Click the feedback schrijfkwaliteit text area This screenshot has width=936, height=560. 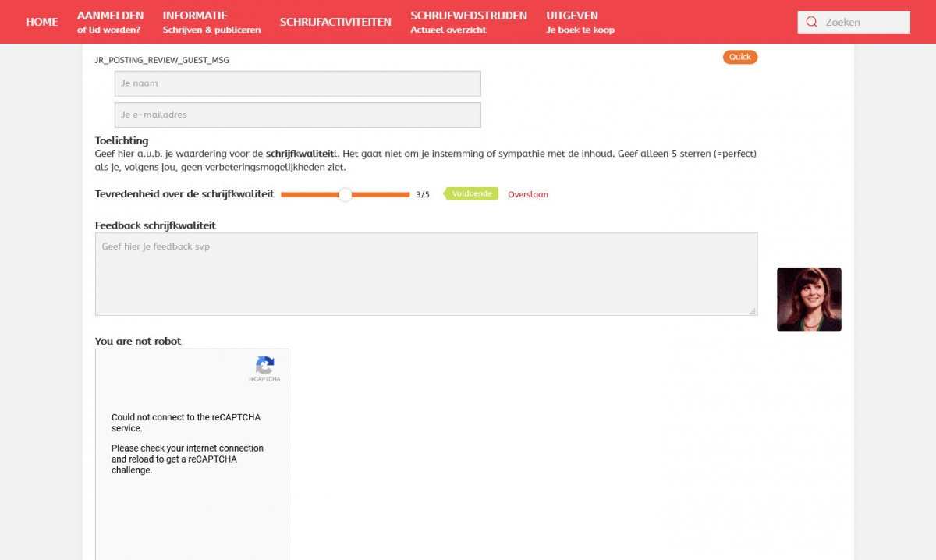point(426,274)
